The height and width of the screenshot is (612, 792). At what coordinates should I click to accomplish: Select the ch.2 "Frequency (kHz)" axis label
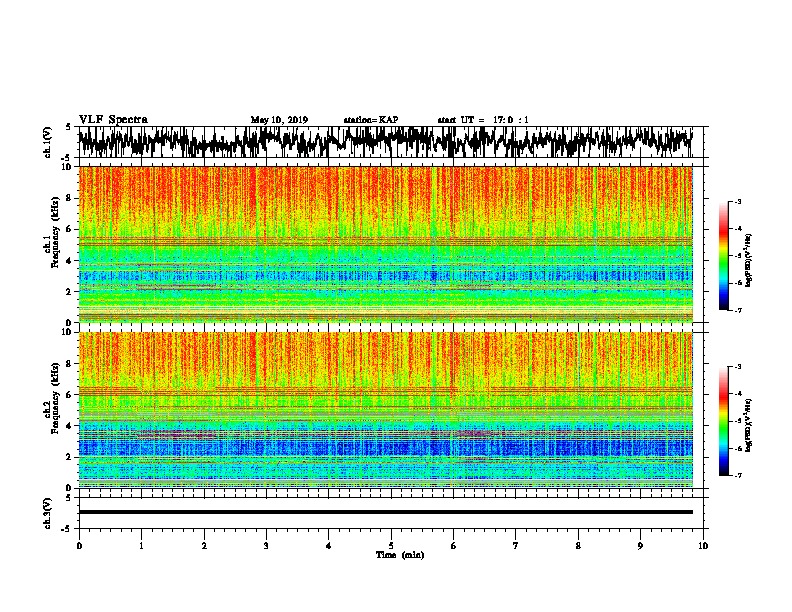coord(55,398)
